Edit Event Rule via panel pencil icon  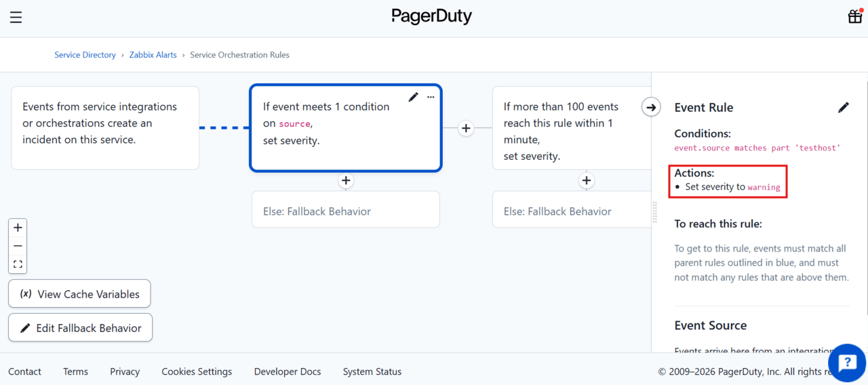(x=843, y=107)
